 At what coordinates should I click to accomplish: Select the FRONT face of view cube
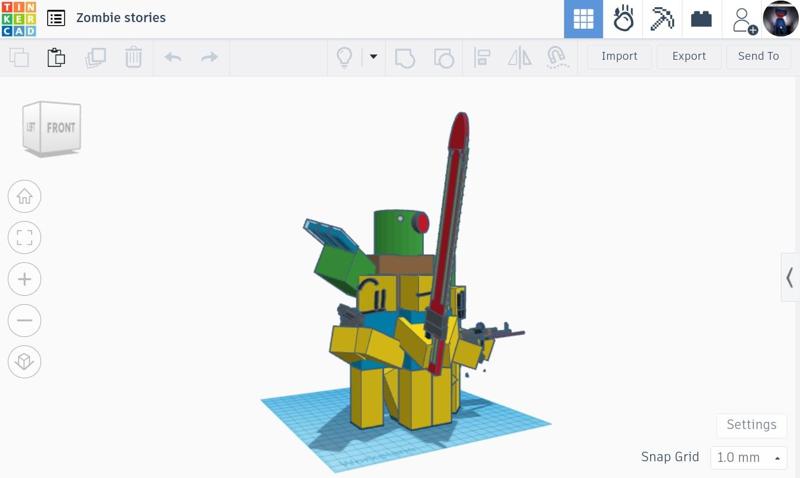point(60,127)
